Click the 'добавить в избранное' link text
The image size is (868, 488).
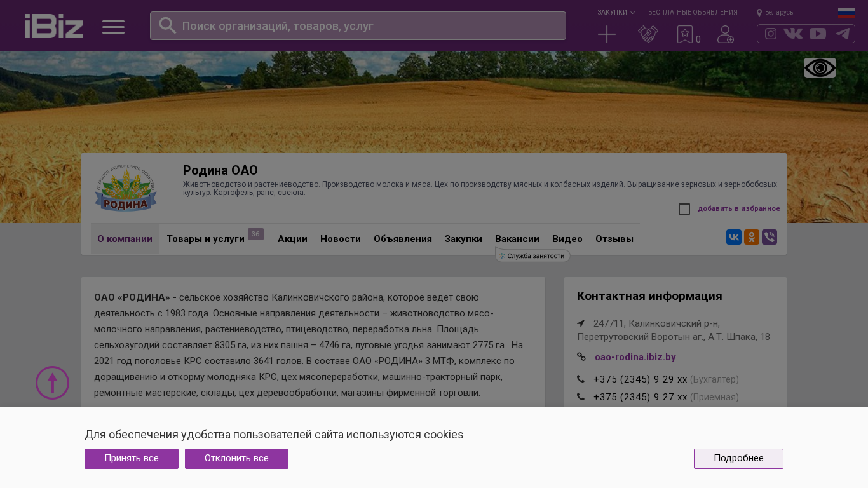pos(739,209)
